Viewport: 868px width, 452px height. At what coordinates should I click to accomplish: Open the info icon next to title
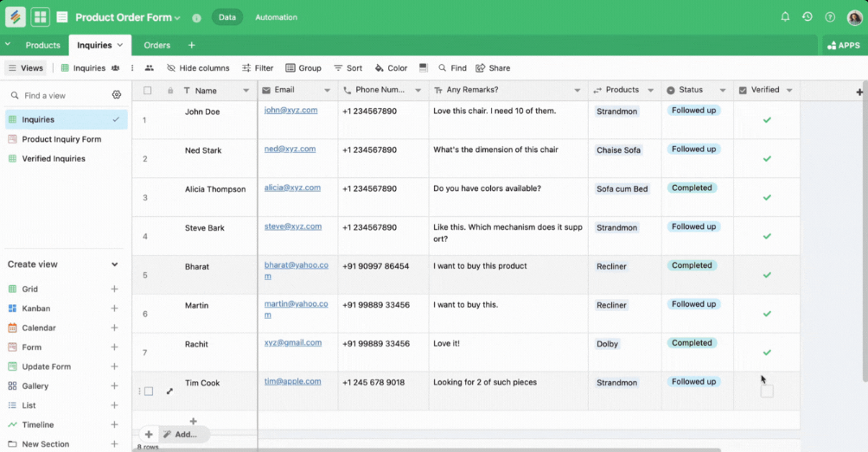[196, 17]
